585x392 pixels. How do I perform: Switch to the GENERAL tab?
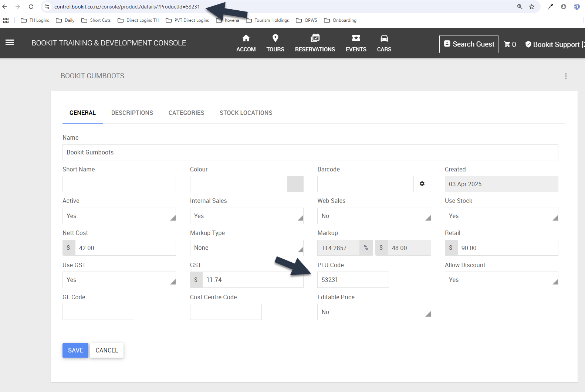point(82,113)
